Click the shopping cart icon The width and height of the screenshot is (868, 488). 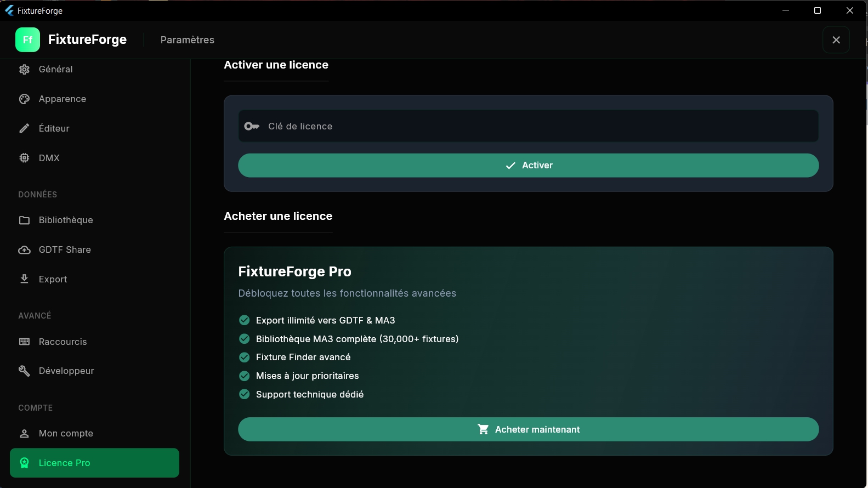point(483,429)
